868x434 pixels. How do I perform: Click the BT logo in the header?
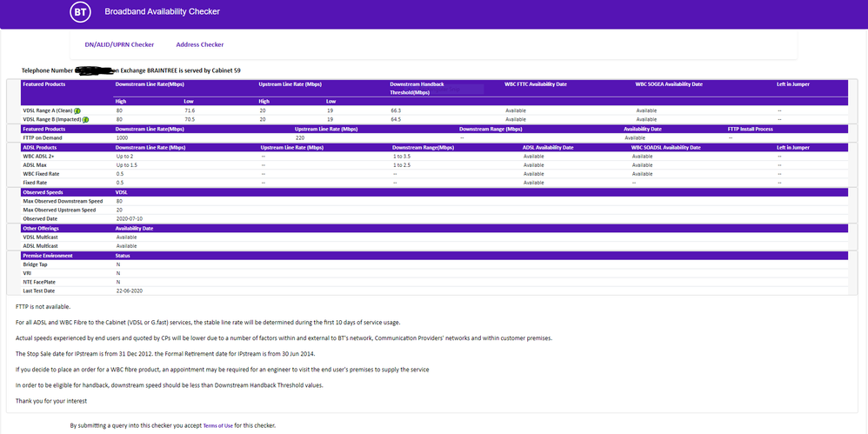coord(81,12)
